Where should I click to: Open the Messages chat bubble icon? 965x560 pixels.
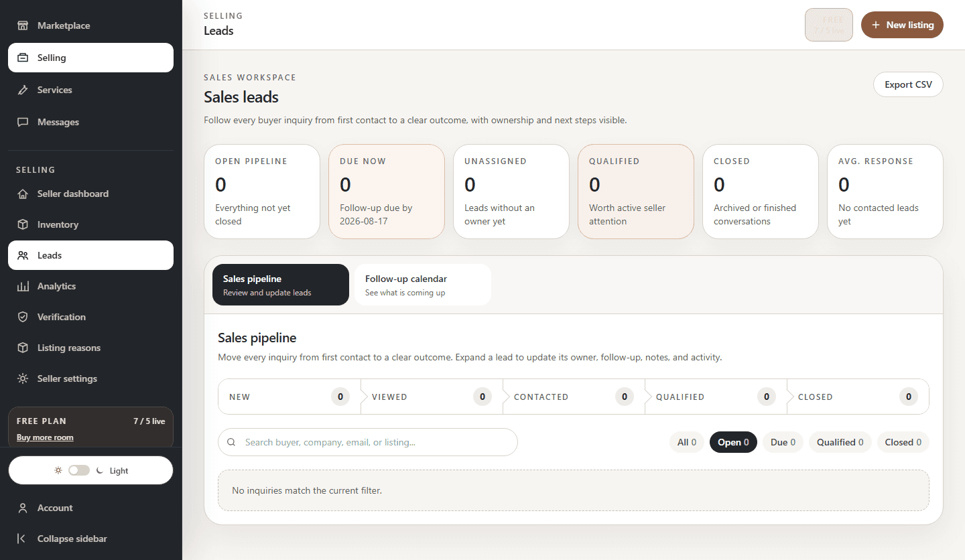tap(23, 122)
